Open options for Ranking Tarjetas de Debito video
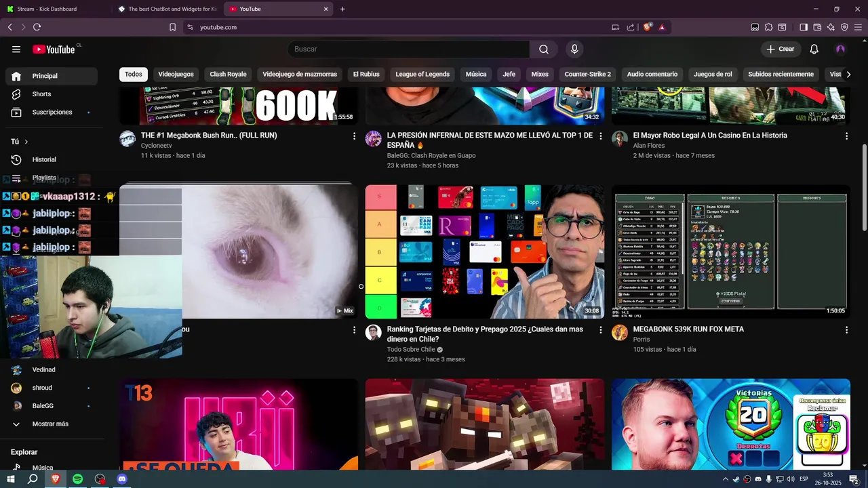This screenshot has height=488, width=868. pos(600,330)
